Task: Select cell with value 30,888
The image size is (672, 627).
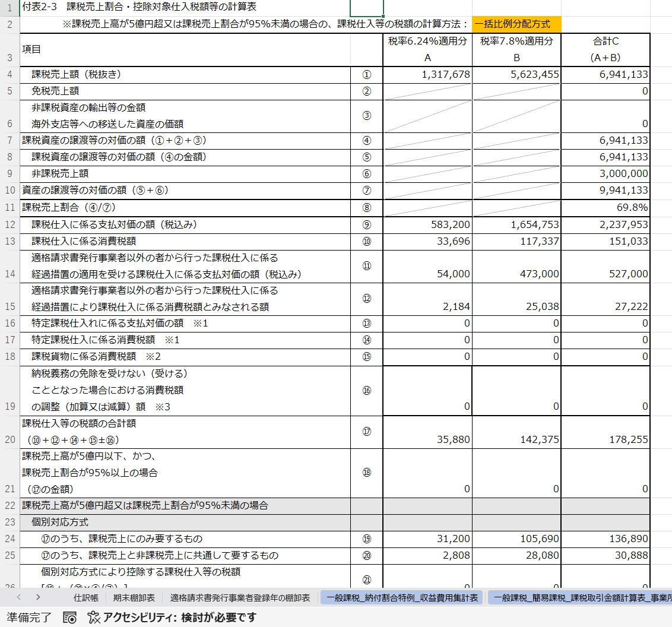Action: [x=606, y=556]
